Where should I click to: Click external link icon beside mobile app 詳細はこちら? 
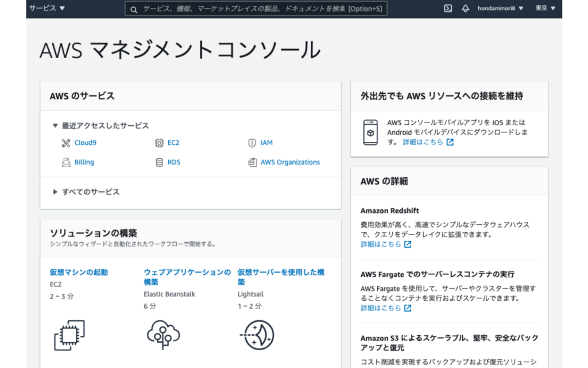450,142
